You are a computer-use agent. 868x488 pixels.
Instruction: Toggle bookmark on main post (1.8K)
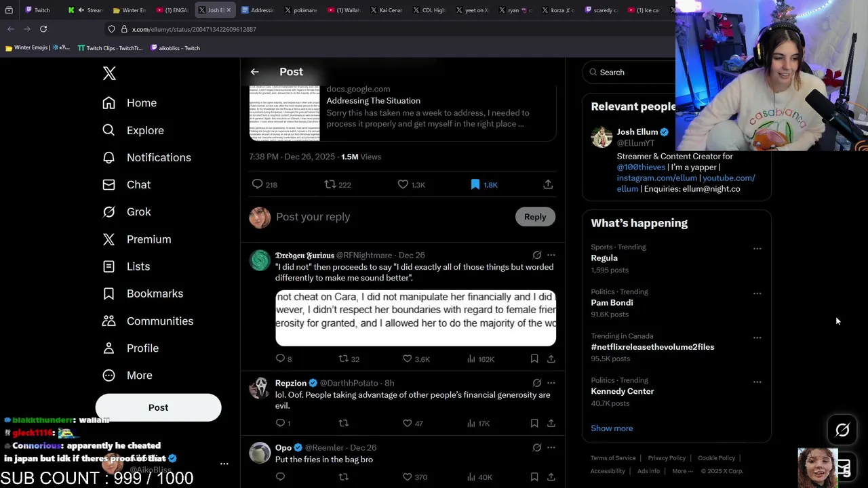click(484, 184)
